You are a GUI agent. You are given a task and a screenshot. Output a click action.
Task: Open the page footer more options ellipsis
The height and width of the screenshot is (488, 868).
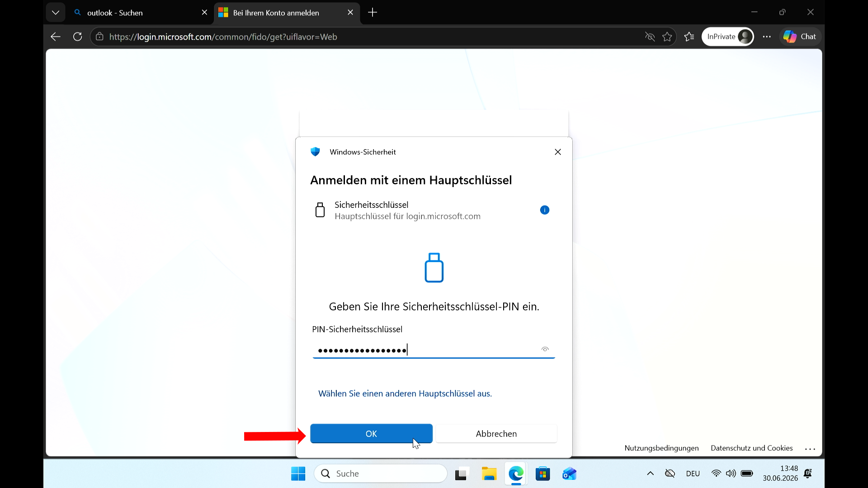(810, 449)
